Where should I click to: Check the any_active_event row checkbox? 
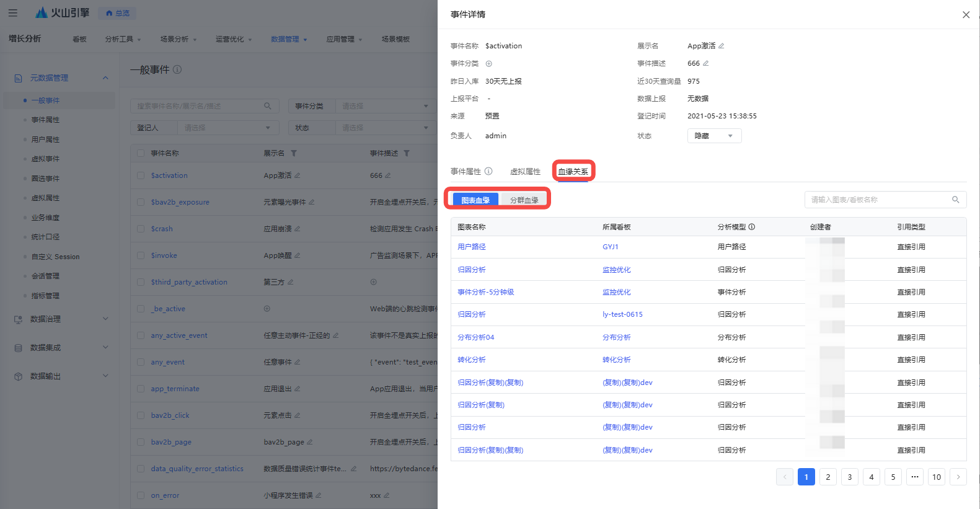(141, 335)
